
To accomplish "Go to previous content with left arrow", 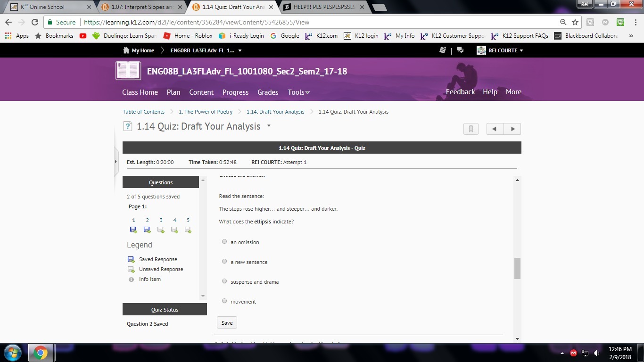I will point(495,129).
